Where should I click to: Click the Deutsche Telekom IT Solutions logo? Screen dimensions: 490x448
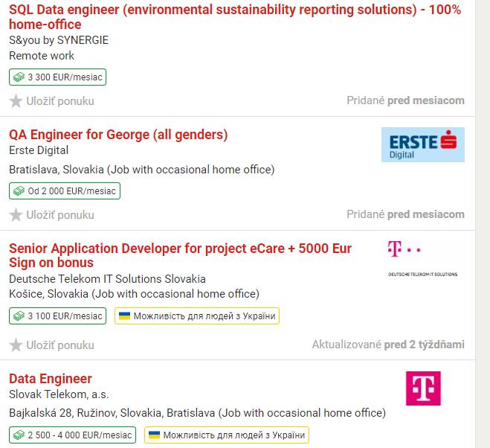pyautogui.click(x=422, y=258)
